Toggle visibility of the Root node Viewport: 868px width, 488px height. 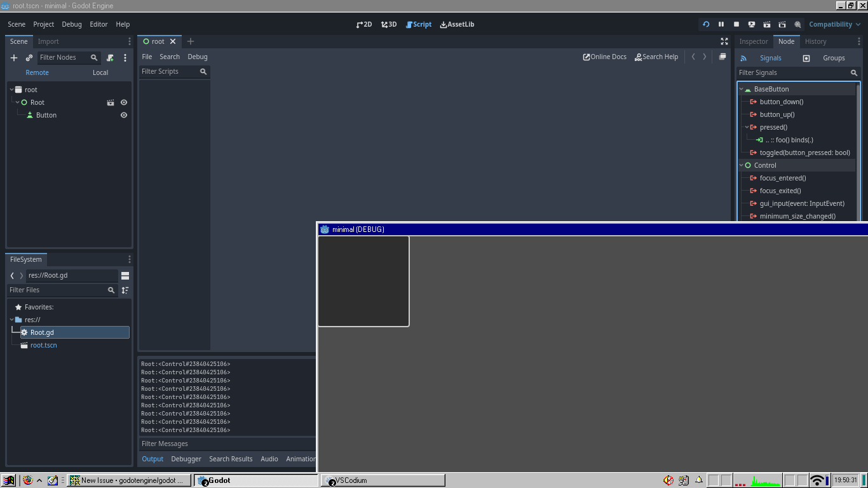coord(124,102)
